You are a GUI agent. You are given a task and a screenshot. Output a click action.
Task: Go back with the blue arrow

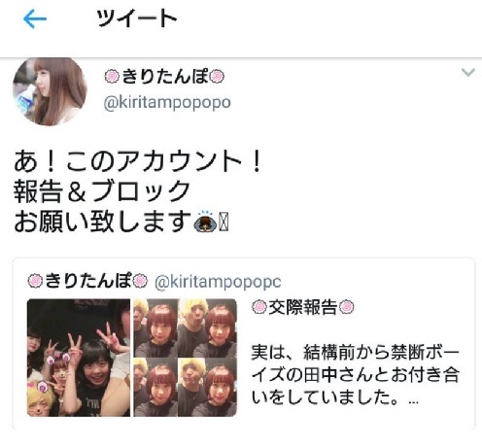35,18
